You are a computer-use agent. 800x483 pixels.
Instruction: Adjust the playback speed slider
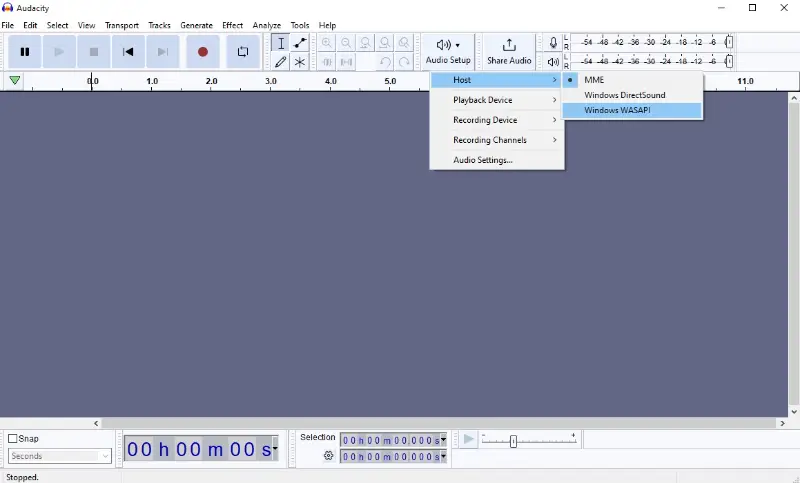pos(513,441)
